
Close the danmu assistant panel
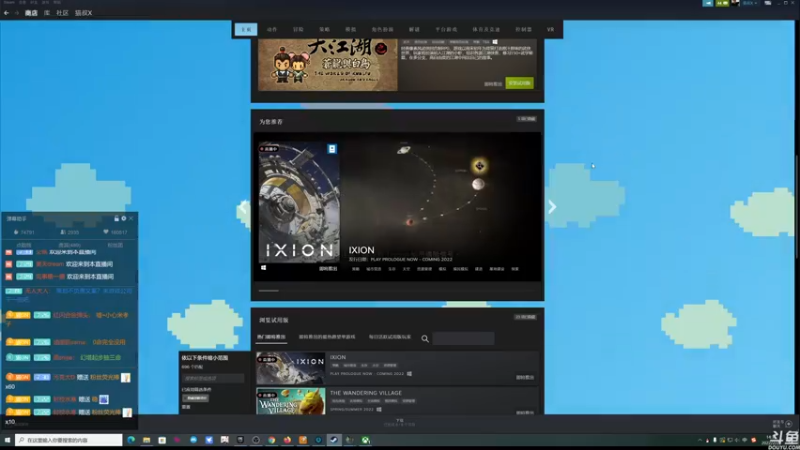tap(131, 218)
